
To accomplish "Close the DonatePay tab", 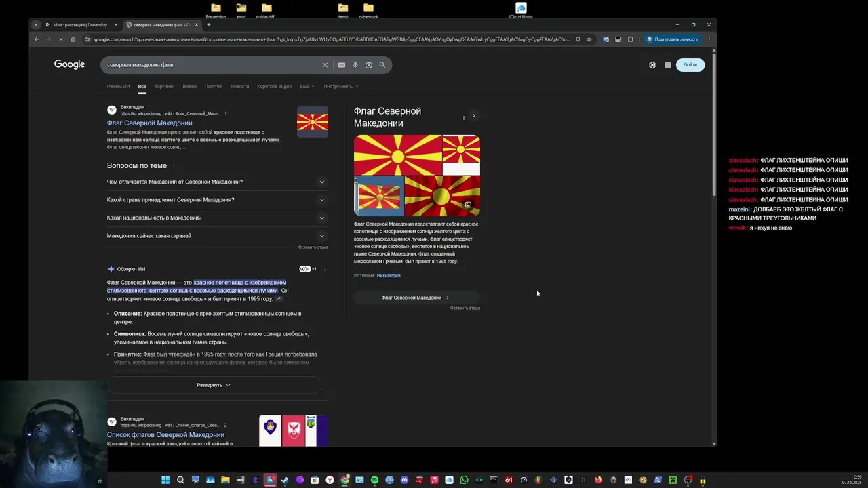I will (116, 25).
